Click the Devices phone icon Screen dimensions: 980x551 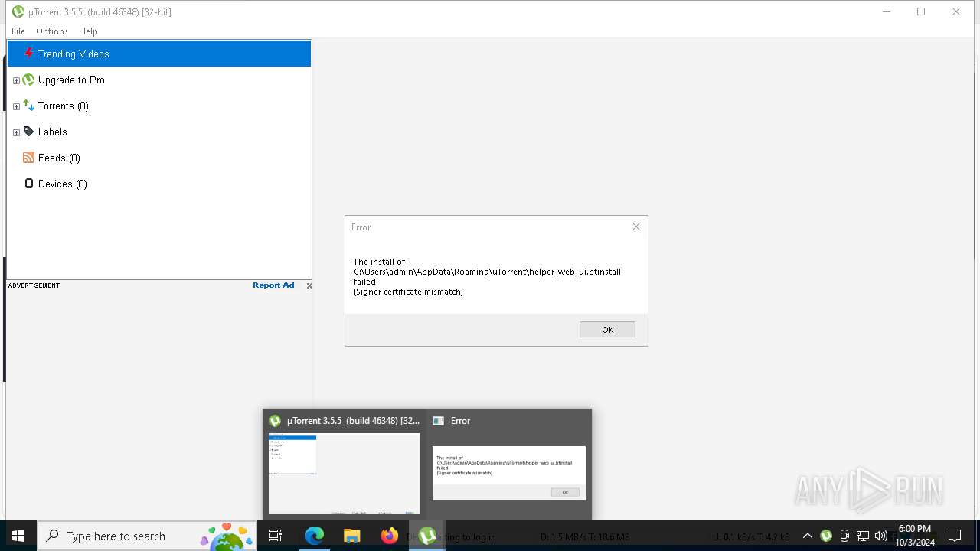[29, 184]
